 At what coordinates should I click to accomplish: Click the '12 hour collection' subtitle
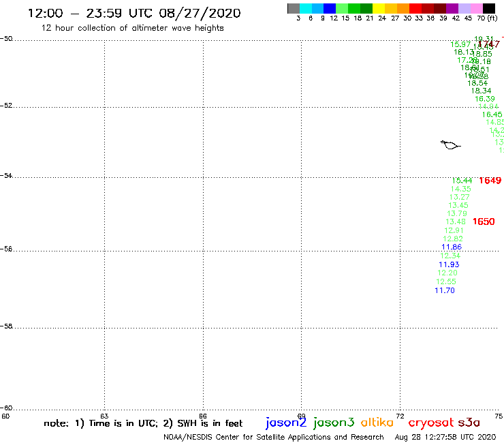[x=132, y=28]
